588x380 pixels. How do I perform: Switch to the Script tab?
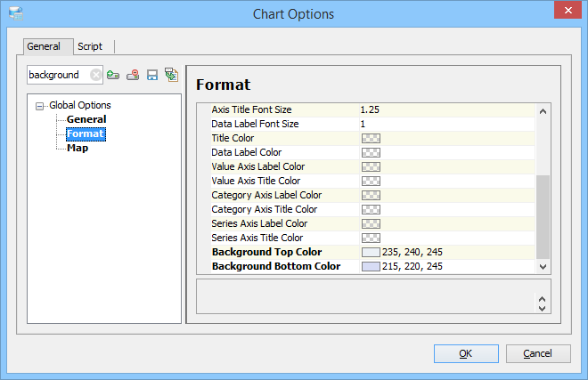pos(90,46)
